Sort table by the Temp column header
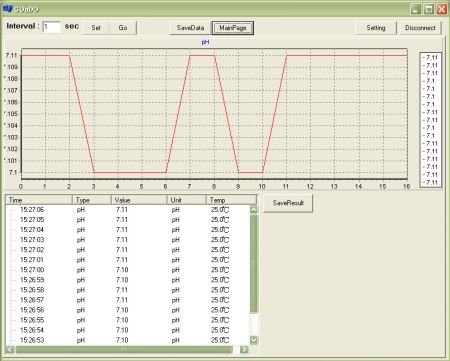The height and width of the screenshot is (361, 450). tap(231, 200)
